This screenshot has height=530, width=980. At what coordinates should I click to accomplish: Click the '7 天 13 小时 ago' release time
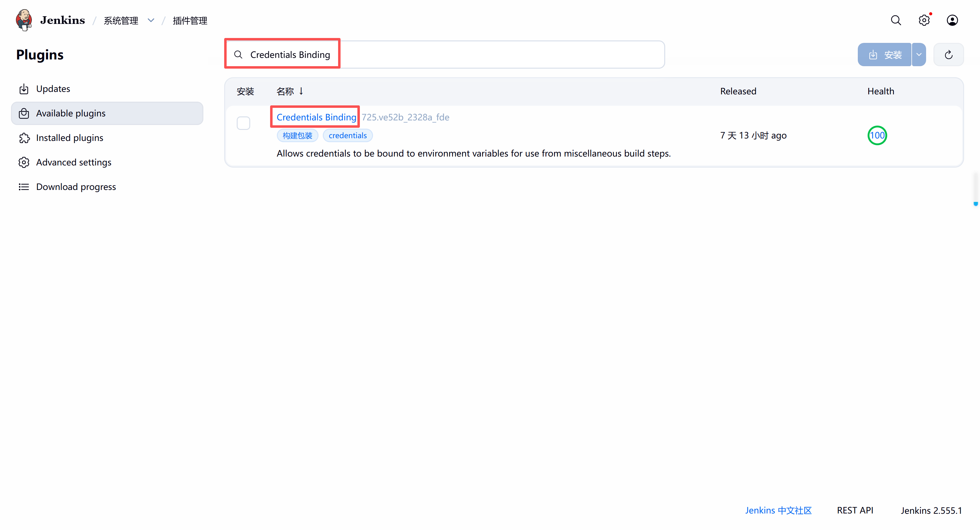[x=753, y=135]
